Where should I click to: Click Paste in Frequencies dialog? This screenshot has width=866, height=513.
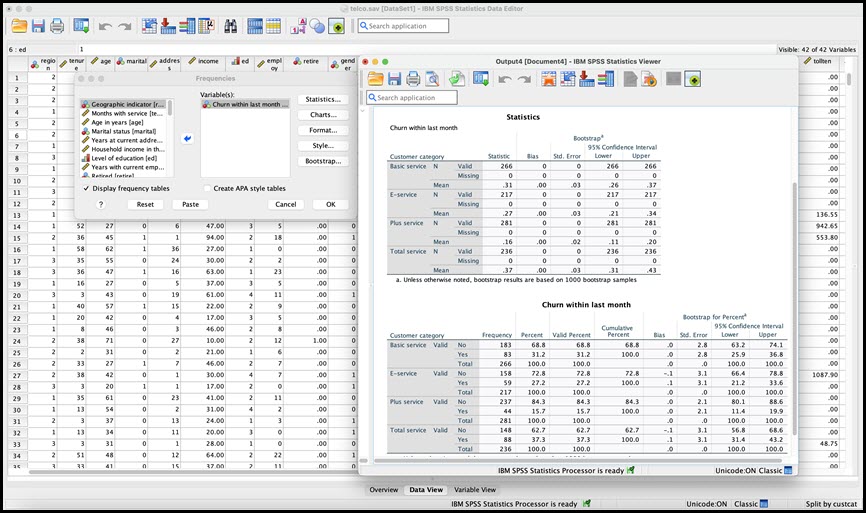tap(191, 204)
